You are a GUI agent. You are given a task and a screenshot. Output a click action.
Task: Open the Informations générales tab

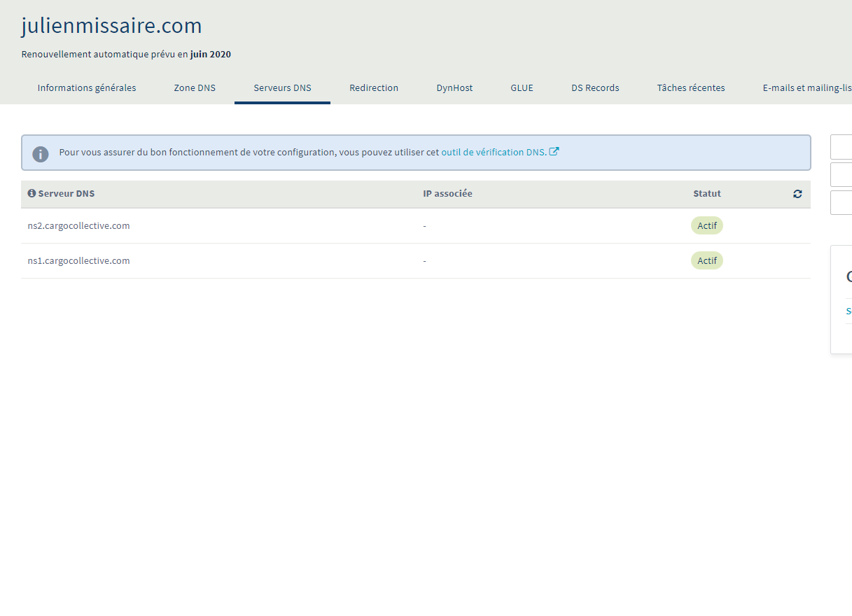(87, 88)
